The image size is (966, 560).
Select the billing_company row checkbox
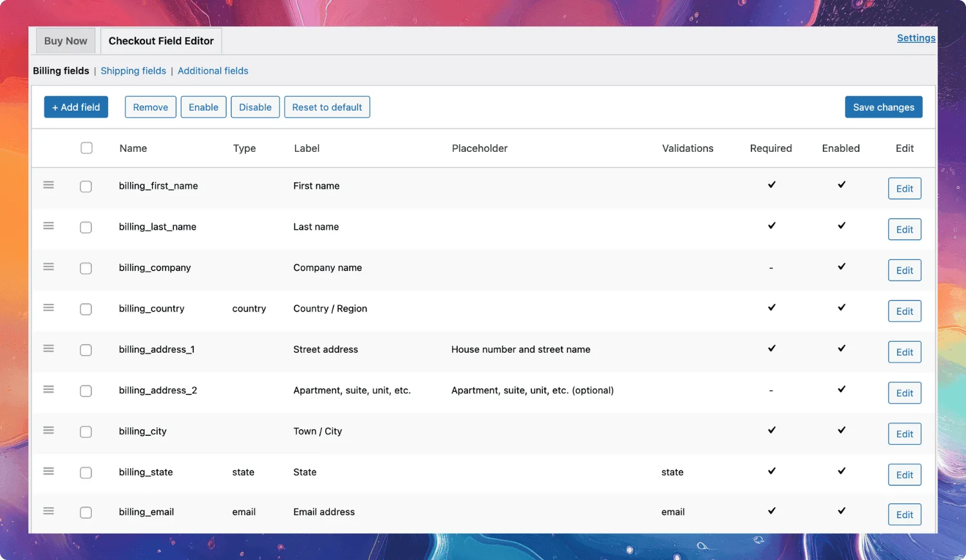click(86, 268)
